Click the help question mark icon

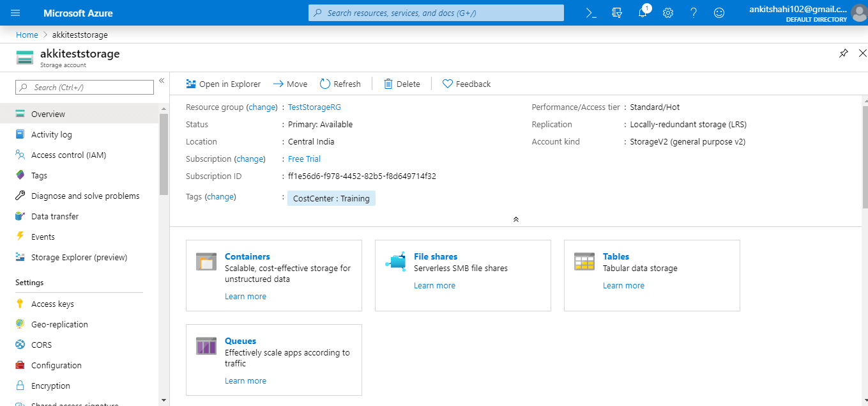694,13
